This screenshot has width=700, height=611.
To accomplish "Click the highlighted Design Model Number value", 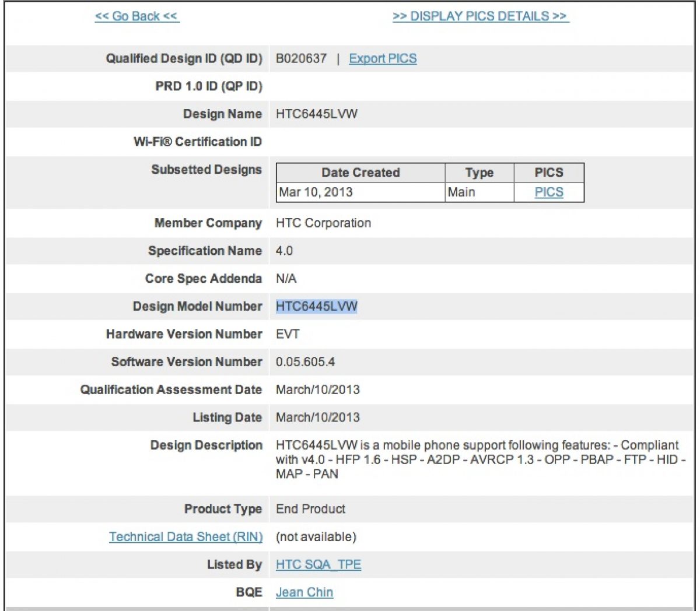I will tap(316, 307).
